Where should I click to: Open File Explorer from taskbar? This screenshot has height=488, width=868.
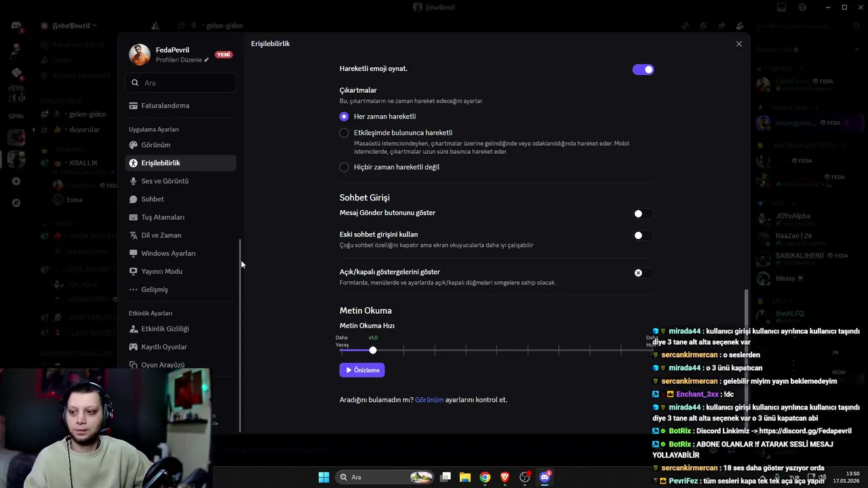click(465, 477)
